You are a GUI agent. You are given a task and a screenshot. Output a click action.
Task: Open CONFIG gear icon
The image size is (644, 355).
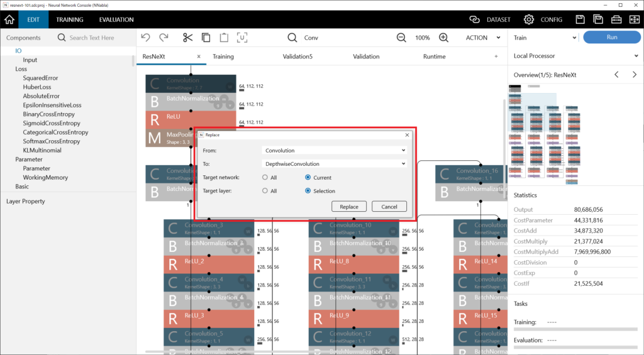pyautogui.click(x=528, y=19)
